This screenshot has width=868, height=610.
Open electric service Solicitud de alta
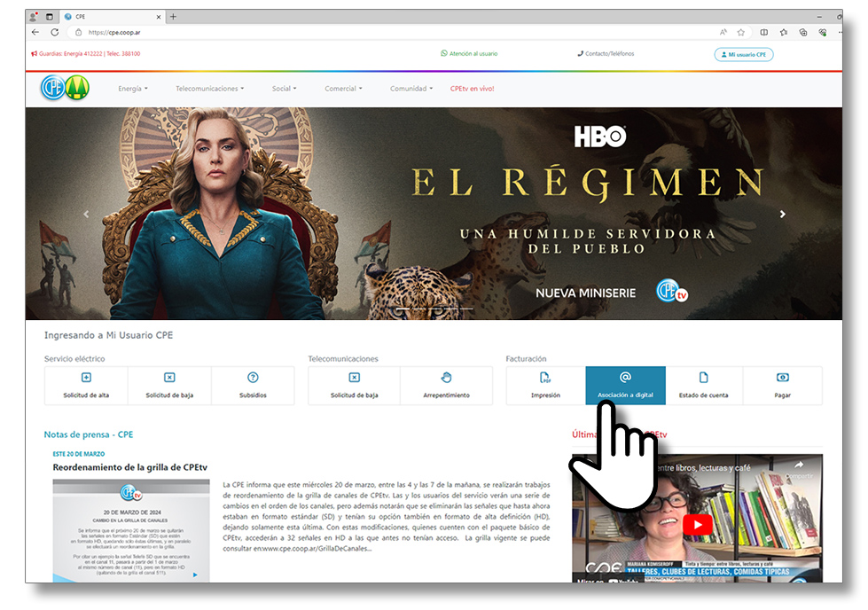tap(86, 386)
